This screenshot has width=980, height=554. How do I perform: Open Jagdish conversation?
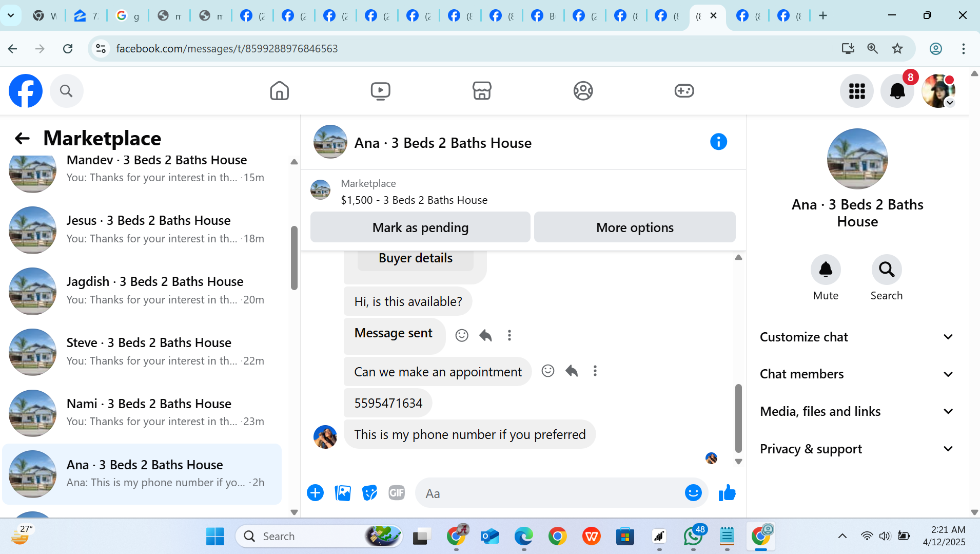tap(142, 291)
